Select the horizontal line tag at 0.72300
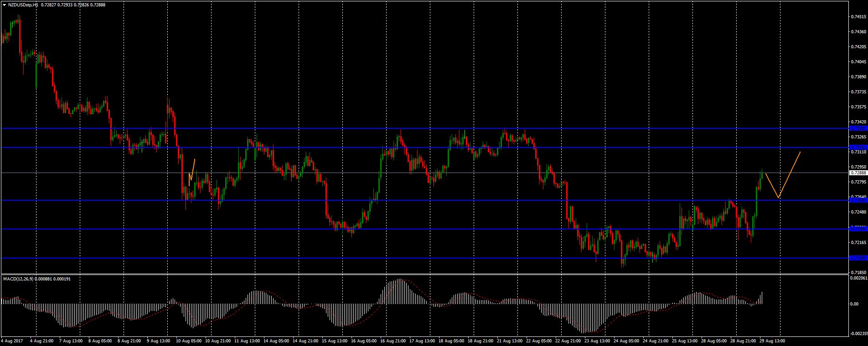 [858, 229]
